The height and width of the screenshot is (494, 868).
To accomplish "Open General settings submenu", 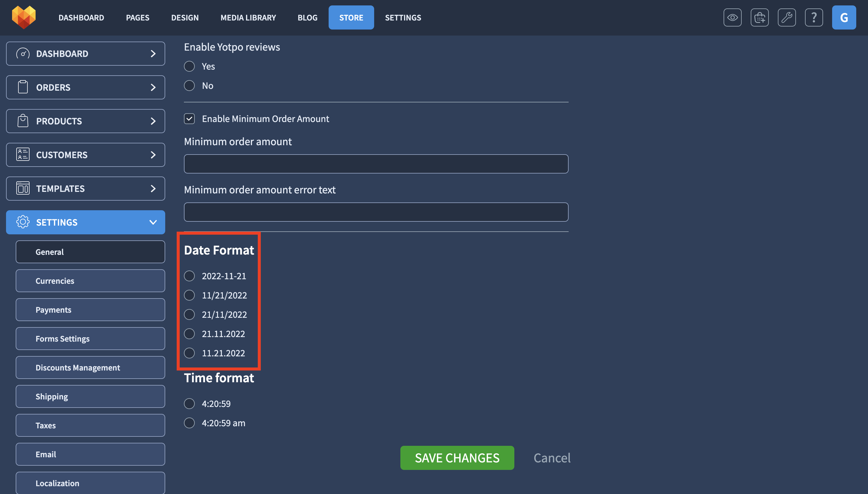I will point(90,252).
